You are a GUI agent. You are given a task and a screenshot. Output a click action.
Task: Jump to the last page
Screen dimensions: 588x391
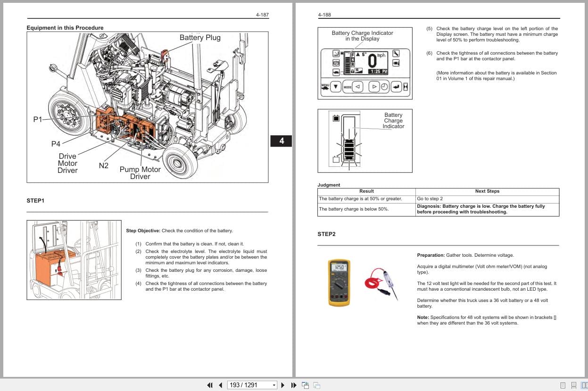click(x=293, y=385)
